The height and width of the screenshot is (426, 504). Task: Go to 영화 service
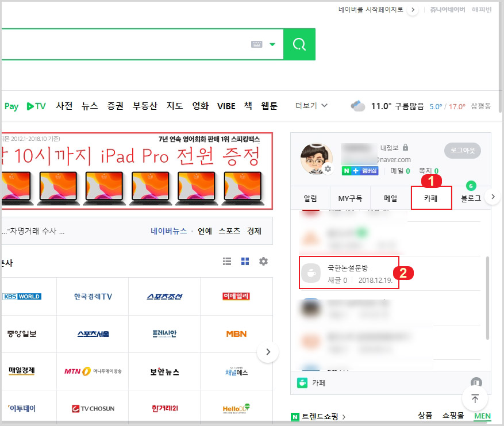[200, 106]
